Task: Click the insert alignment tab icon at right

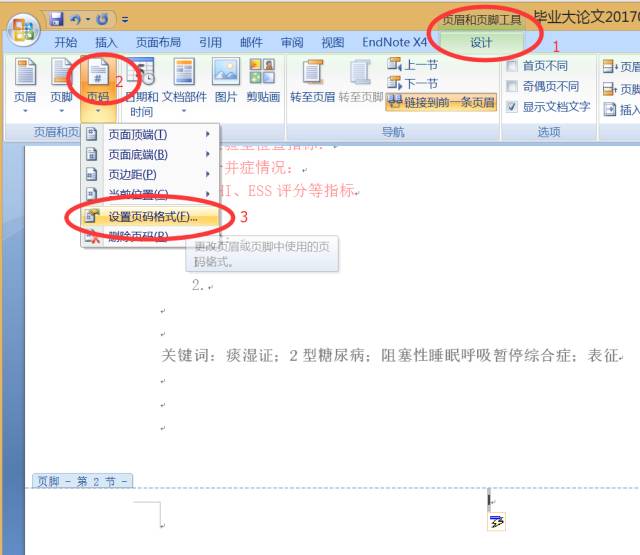Action: (x=610, y=109)
